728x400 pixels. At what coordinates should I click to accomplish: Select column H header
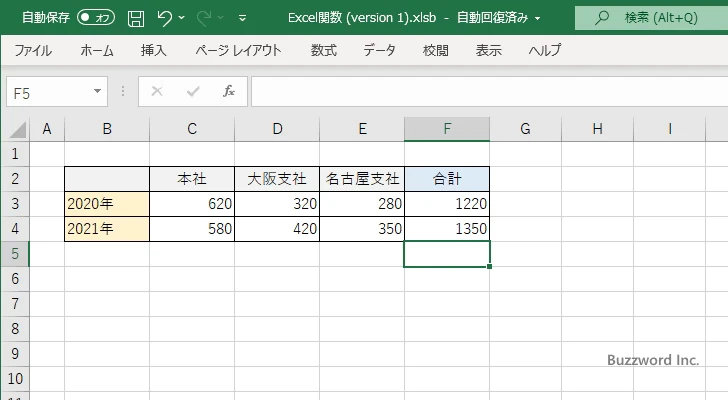tap(598, 129)
